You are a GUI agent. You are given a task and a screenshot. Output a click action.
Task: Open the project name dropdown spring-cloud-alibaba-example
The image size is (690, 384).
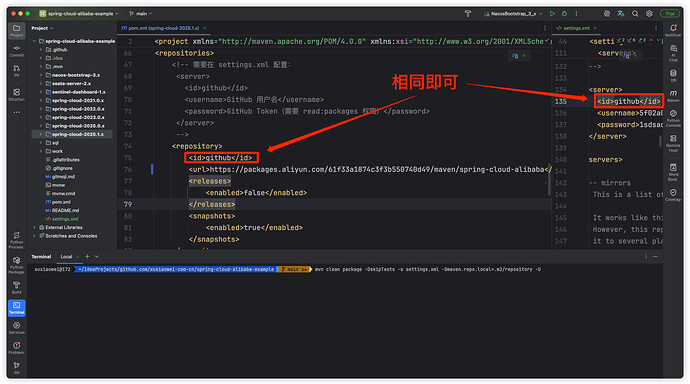(79, 14)
